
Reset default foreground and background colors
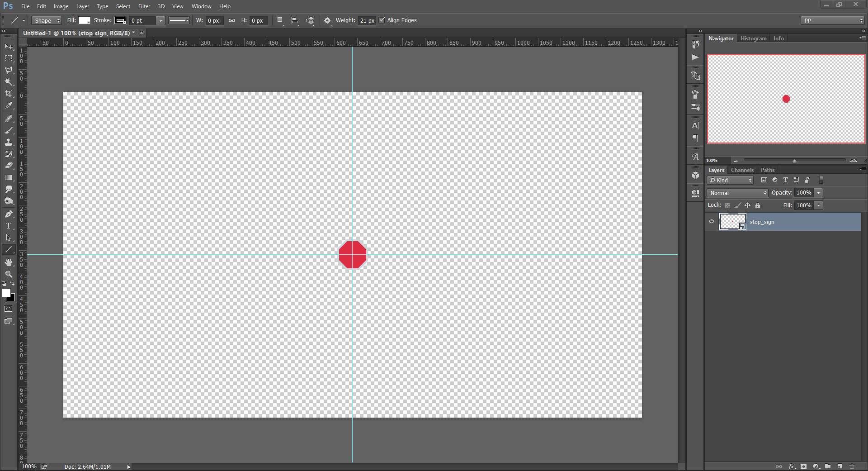(x=4, y=284)
